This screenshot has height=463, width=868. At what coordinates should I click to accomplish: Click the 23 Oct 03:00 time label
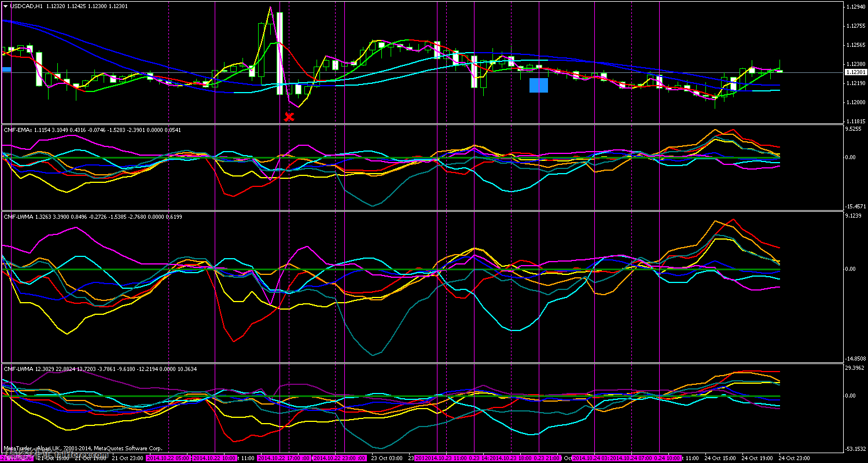[x=387, y=458]
